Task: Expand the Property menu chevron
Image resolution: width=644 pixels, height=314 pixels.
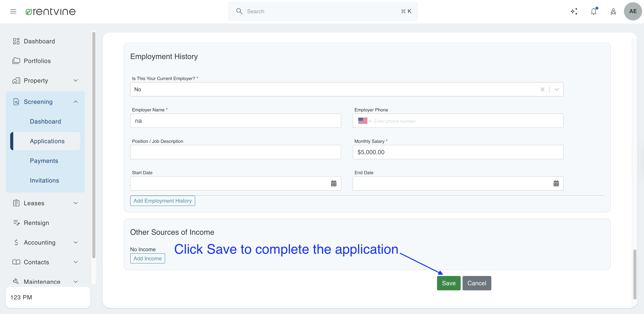Action: [76, 81]
